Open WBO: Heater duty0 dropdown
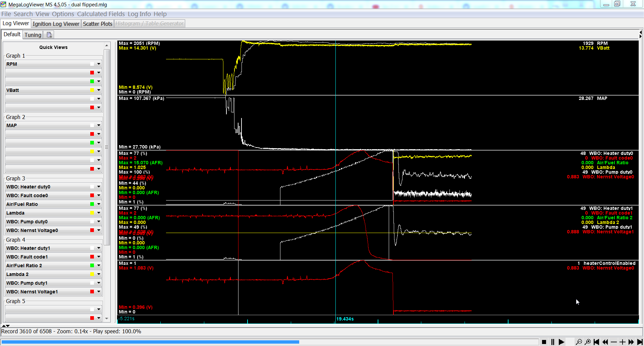This screenshot has width=644, height=346. coord(99,187)
